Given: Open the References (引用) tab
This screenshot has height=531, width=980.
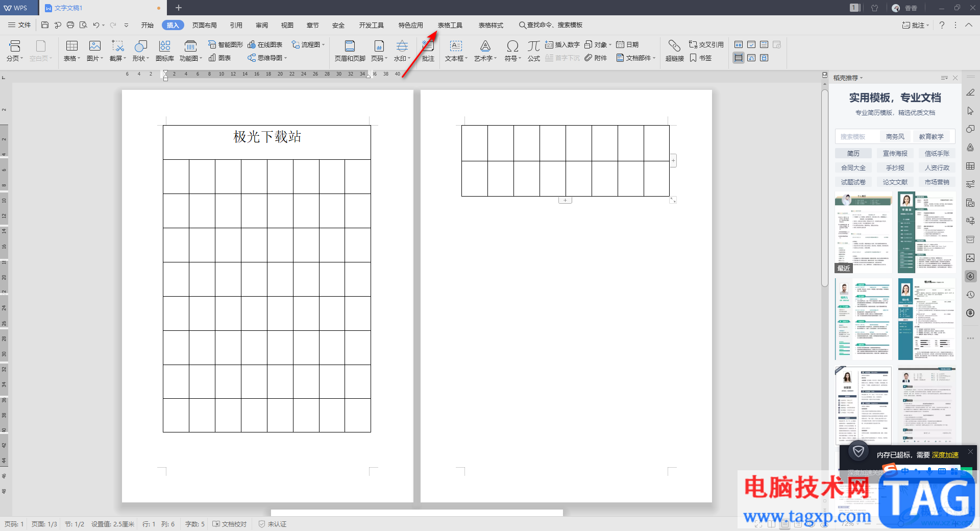Looking at the screenshot, I should [x=236, y=25].
